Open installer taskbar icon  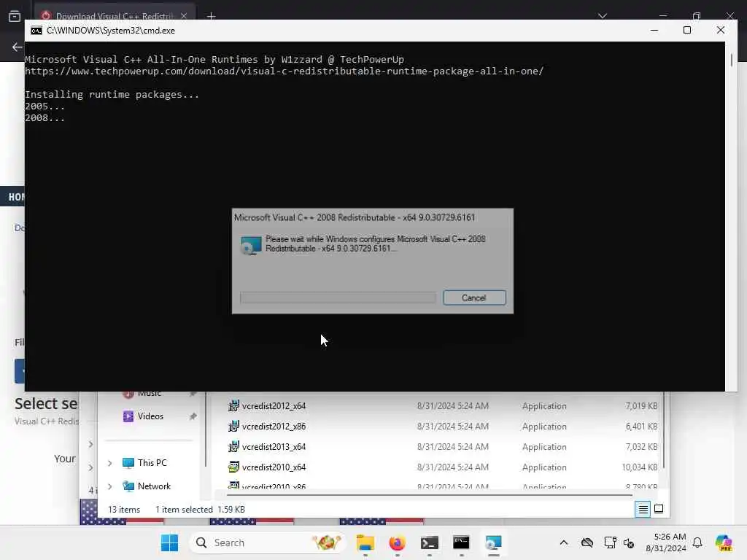tap(493, 542)
